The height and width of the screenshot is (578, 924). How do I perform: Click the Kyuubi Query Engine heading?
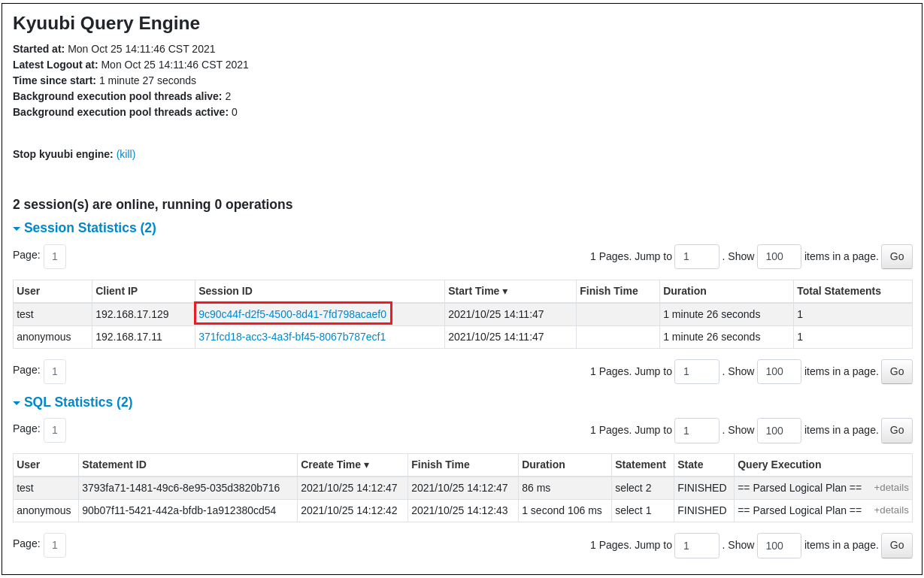click(x=106, y=23)
